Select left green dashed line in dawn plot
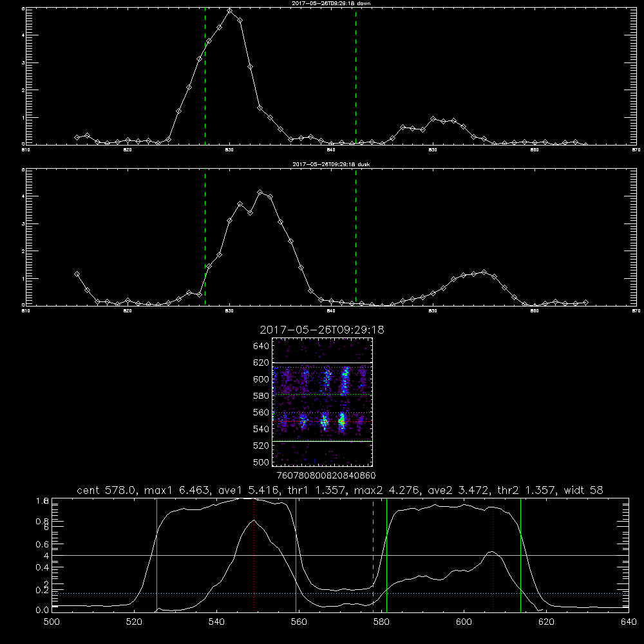644x644 pixels. [x=205, y=78]
